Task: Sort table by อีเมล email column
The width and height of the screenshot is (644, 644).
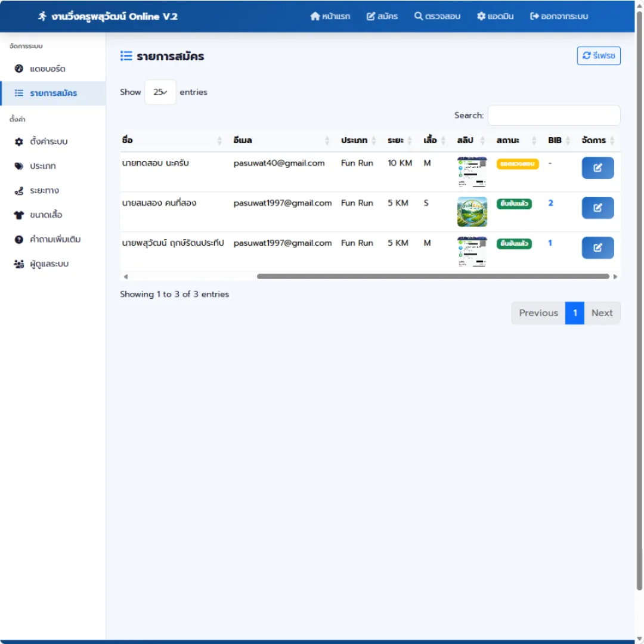Action: pos(281,141)
